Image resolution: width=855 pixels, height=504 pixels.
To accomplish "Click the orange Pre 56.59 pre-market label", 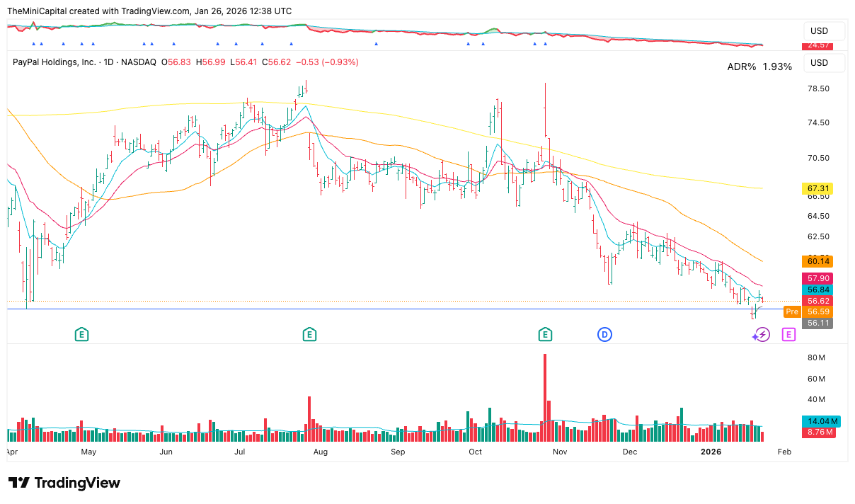I will coord(808,311).
